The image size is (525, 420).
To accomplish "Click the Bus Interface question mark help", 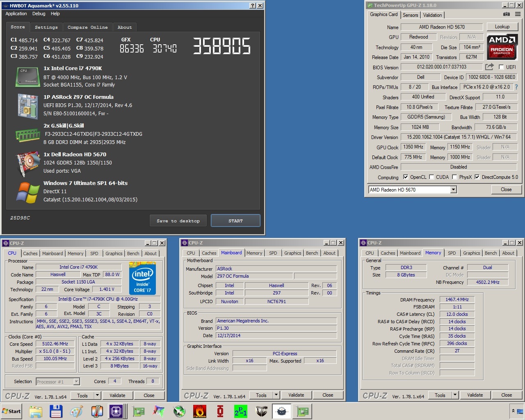I will tap(516, 87).
